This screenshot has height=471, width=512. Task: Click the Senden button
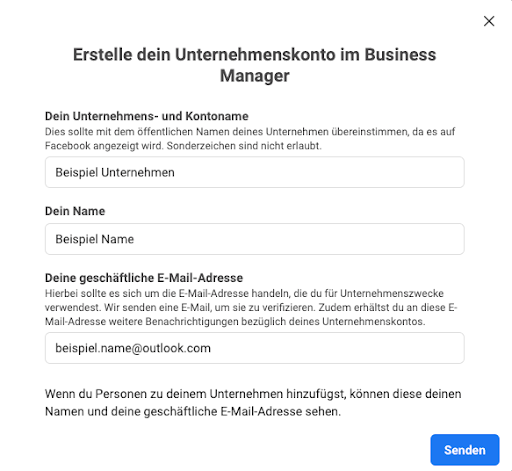465,450
